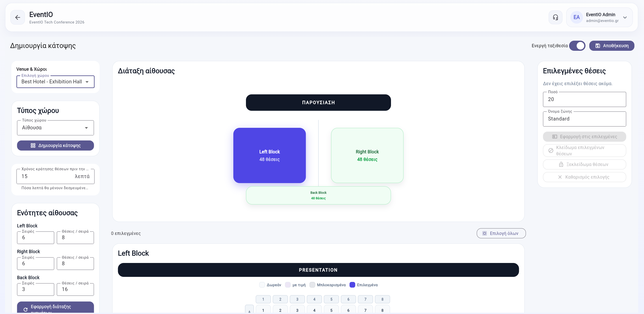Select column header 6 in Left Block

pos(348,299)
